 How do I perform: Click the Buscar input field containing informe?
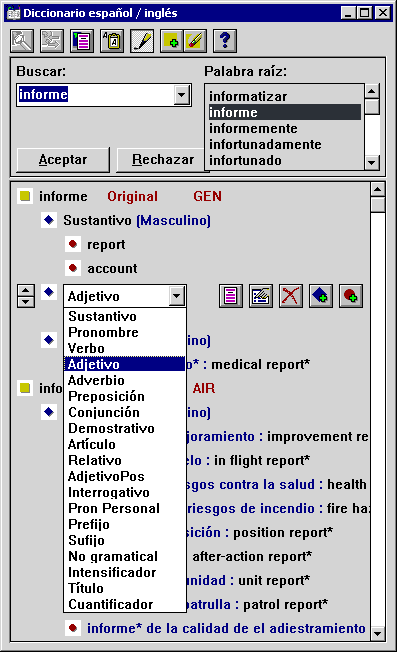coord(96,95)
